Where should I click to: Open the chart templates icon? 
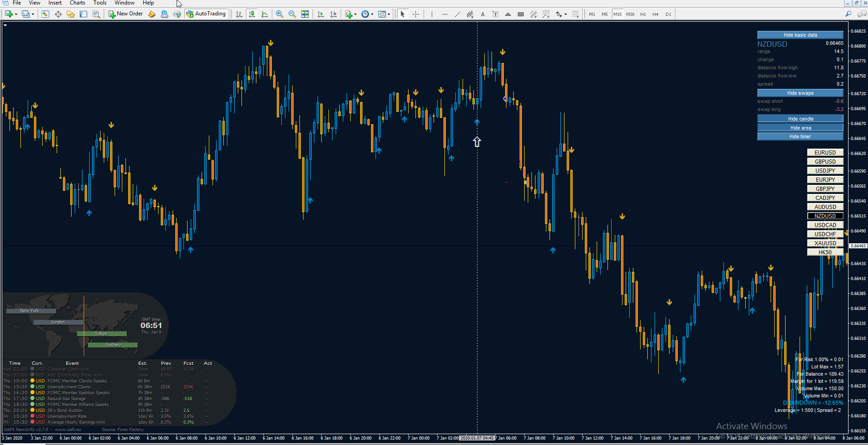(382, 14)
